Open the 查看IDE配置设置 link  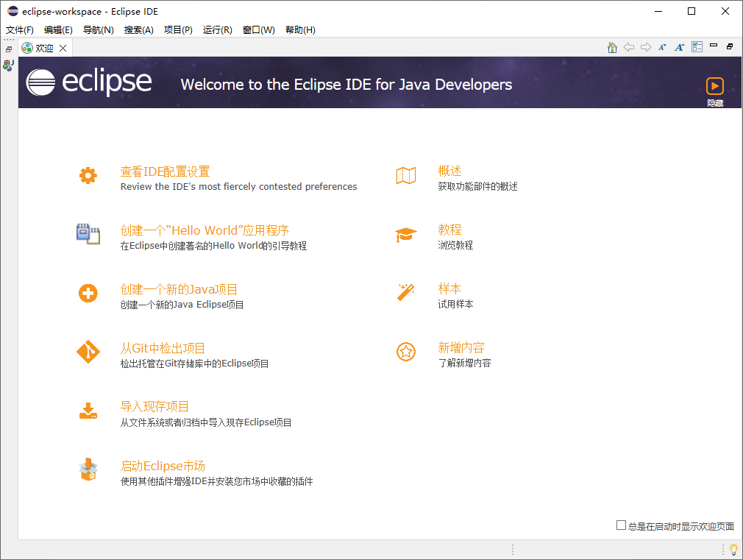coord(165,171)
